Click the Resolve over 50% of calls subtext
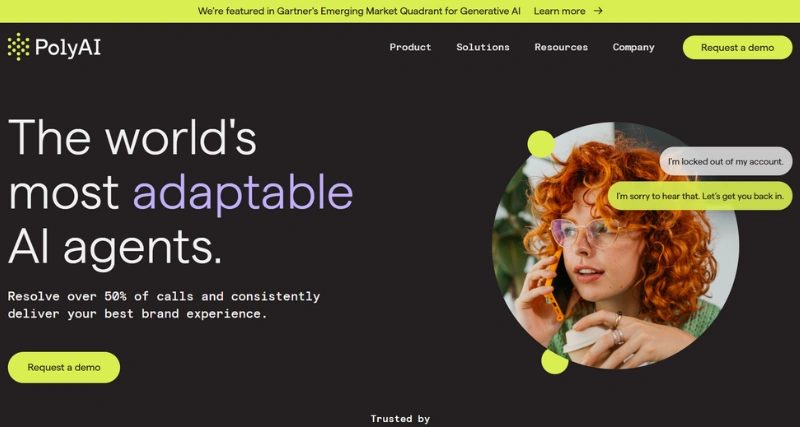This screenshot has height=427, width=800. click(x=164, y=305)
